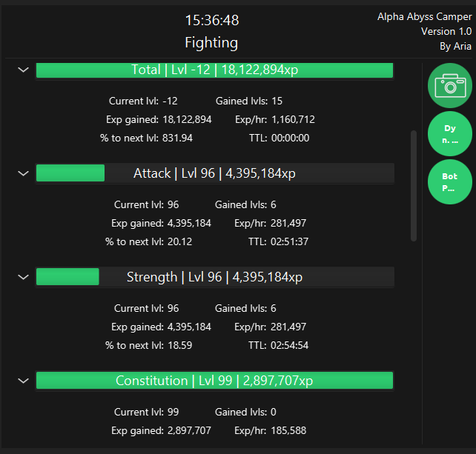Click Attack TTL value 02:51:37
The height and width of the screenshot is (454, 476).
(x=289, y=241)
